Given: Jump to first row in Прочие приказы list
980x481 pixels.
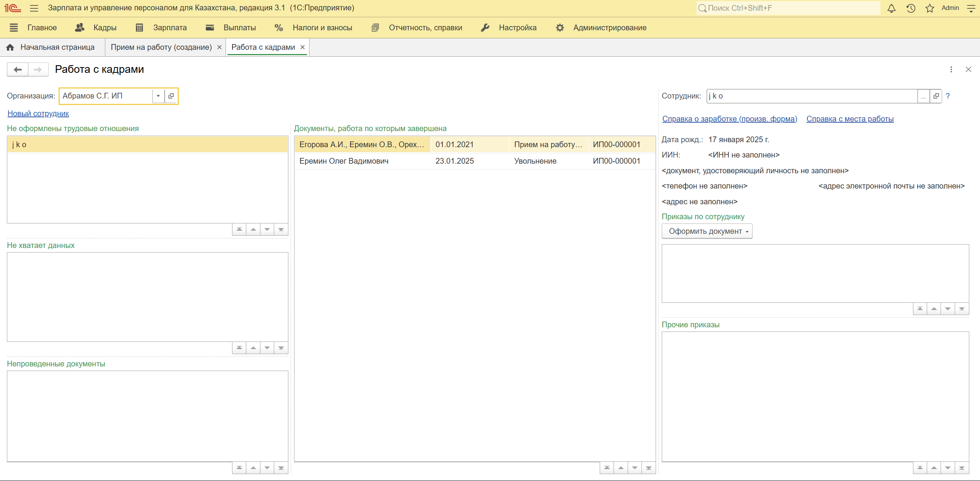Looking at the screenshot, I should 920,468.
